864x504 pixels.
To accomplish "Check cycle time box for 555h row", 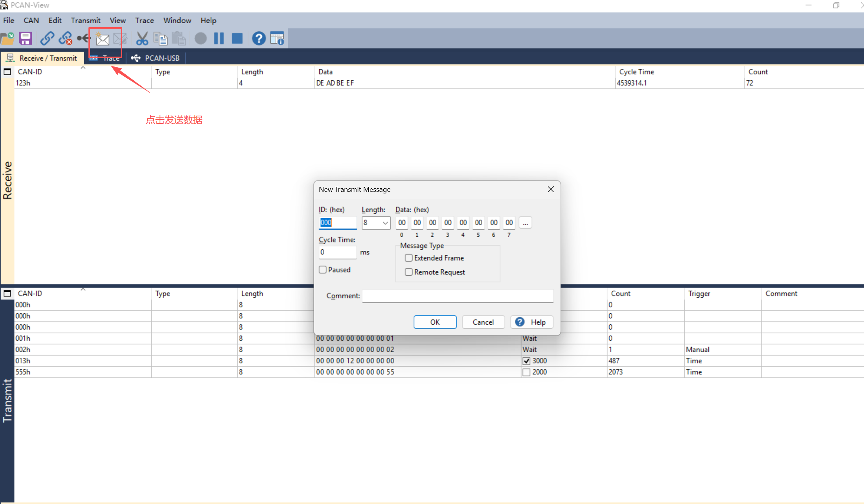I will pyautogui.click(x=526, y=372).
